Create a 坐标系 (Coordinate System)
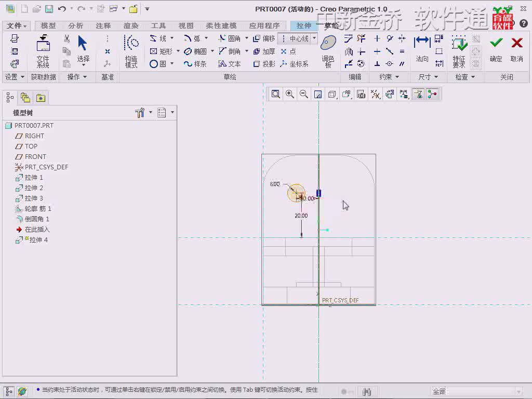This screenshot has height=399, width=532. click(x=294, y=64)
